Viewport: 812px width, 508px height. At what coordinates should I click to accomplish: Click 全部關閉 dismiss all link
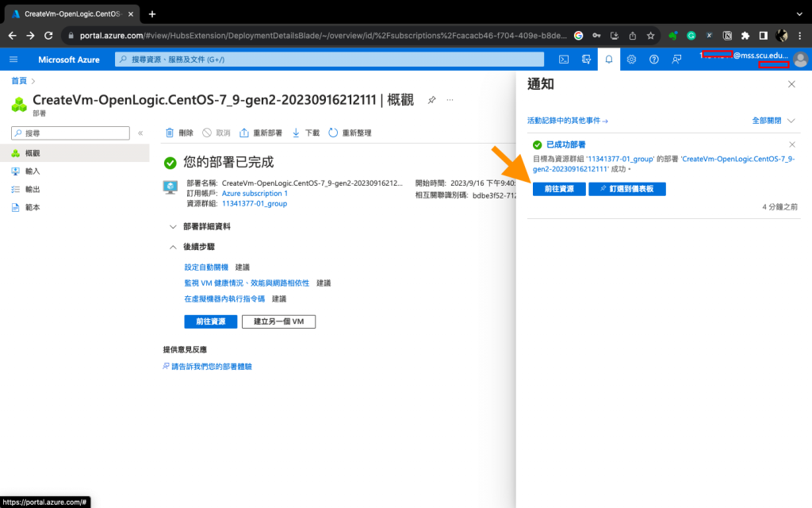[767, 121]
